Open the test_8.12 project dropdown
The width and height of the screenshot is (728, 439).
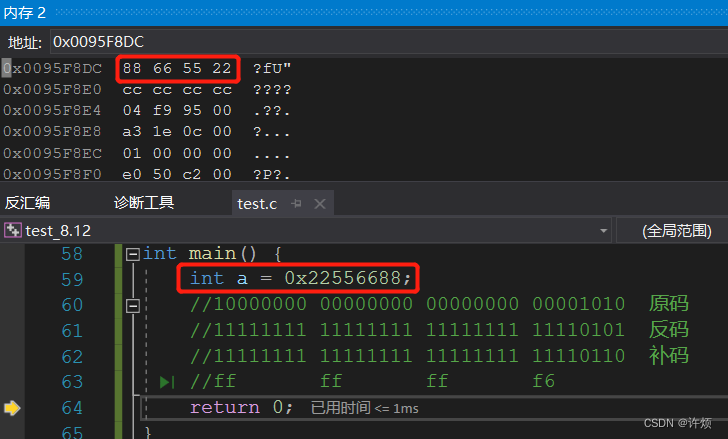tap(603, 231)
